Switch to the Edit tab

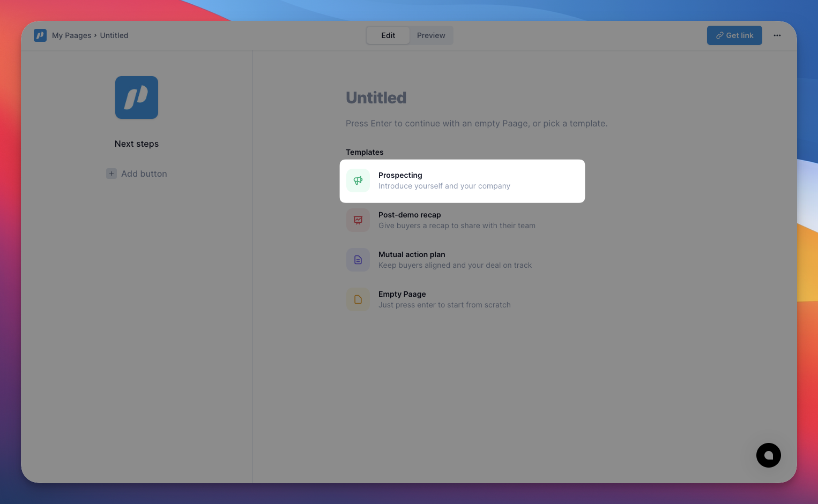click(388, 35)
